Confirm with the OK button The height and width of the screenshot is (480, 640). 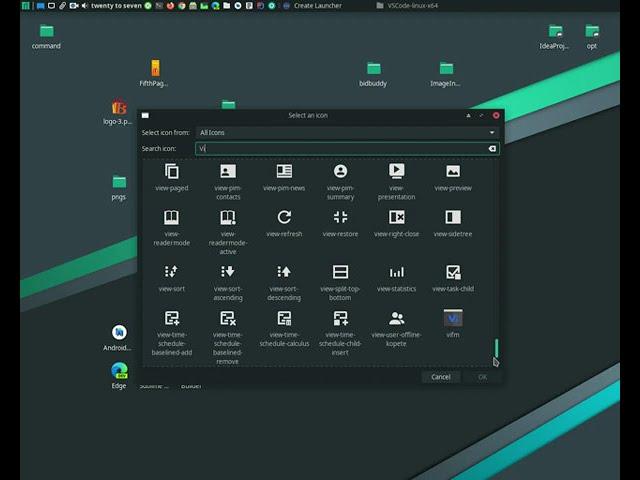(482, 377)
